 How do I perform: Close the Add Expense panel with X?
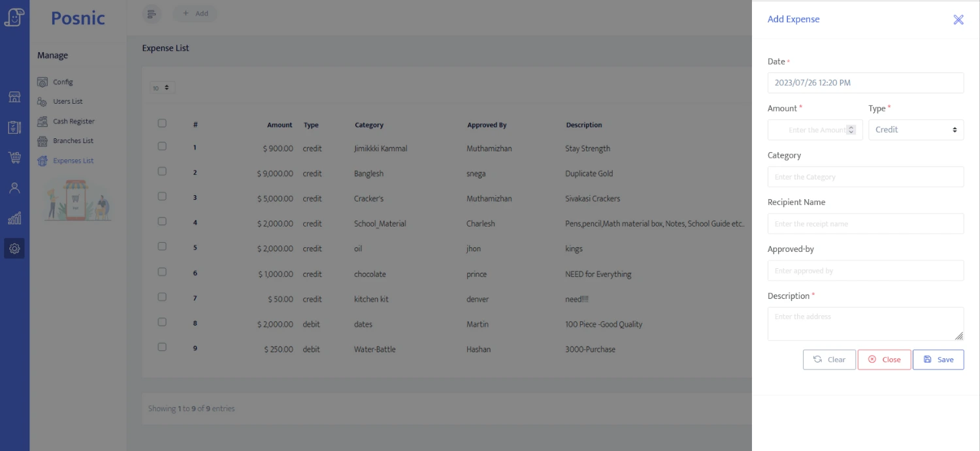click(x=958, y=20)
